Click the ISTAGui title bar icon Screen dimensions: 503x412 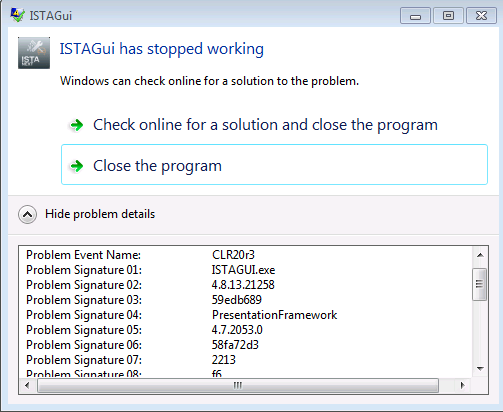[17, 15]
